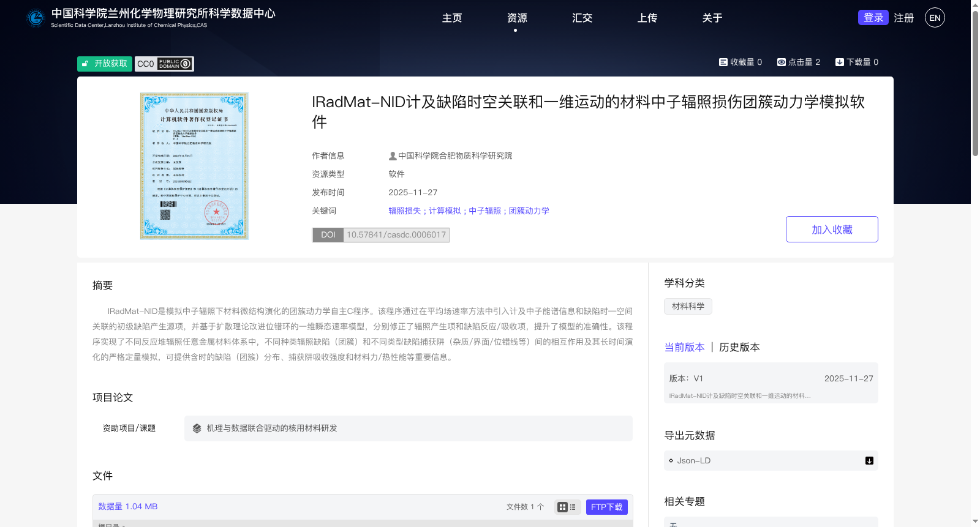Click the scrollbar up arrow
The image size is (980, 527).
click(975, 4)
